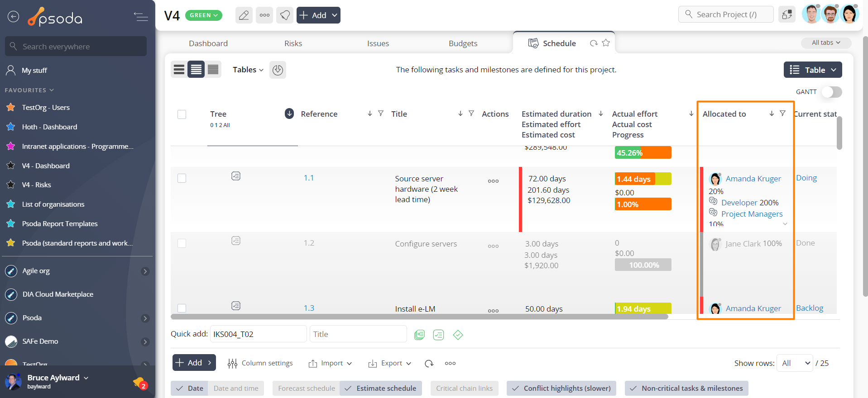868x398 pixels.
Task: Open notifications bell with badge 2
Action: [x=139, y=384]
